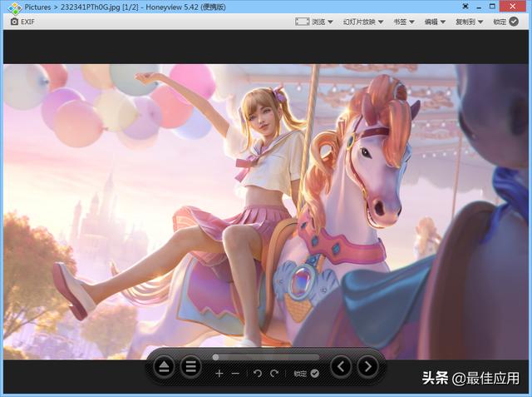Click the image position slider handle
Viewport: 532px width, 397px height.
click(215, 357)
